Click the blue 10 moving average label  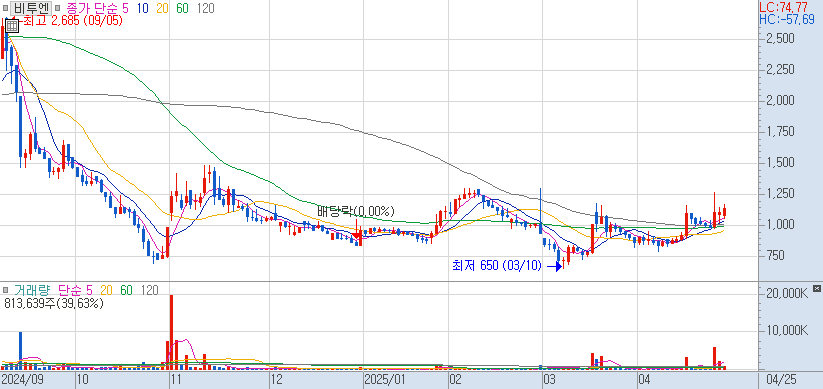point(143,8)
